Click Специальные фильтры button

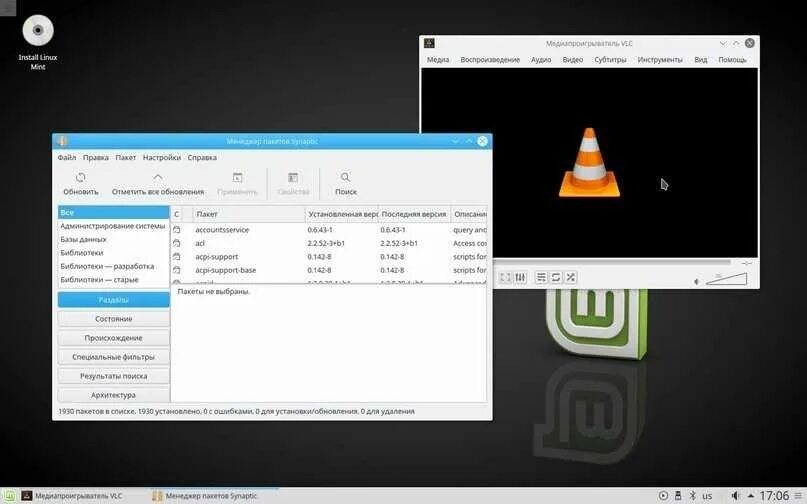(113, 357)
